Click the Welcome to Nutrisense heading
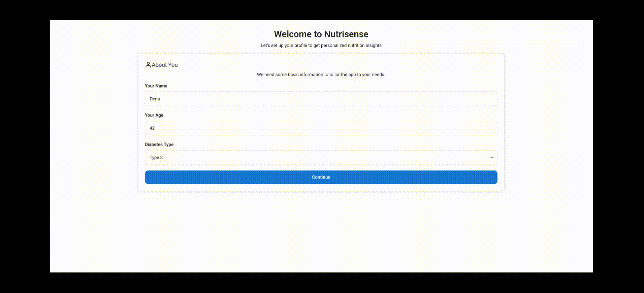 pyautogui.click(x=321, y=34)
